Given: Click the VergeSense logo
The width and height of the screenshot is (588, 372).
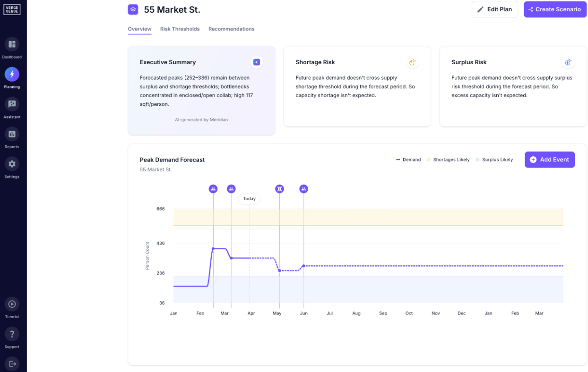Looking at the screenshot, I should tap(12, 9).
